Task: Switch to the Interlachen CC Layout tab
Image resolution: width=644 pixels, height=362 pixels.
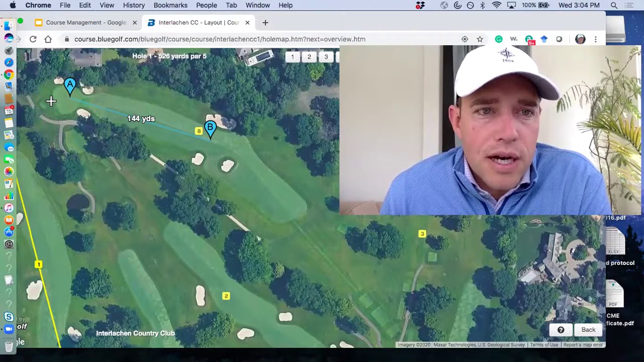Action: (x=198, y=23)
